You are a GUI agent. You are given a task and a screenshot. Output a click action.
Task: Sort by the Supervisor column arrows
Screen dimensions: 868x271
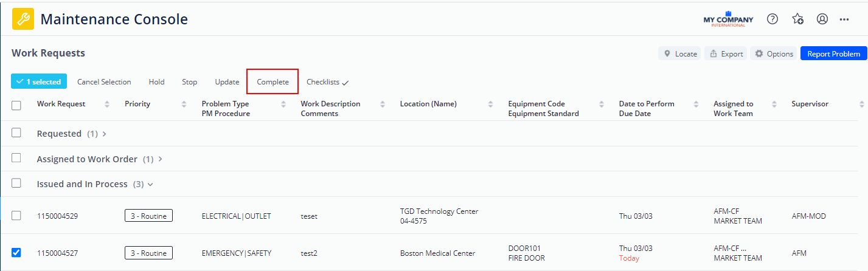(861, 104)
